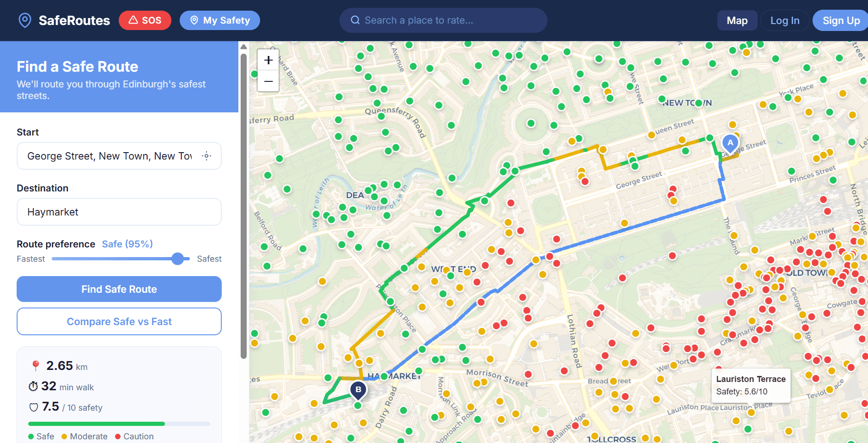Image resolution: width=868 pixels, height=443 pixels.
Task: Click the Haymarket destination field
Action: pyautogui.click(x=119, y=212)
